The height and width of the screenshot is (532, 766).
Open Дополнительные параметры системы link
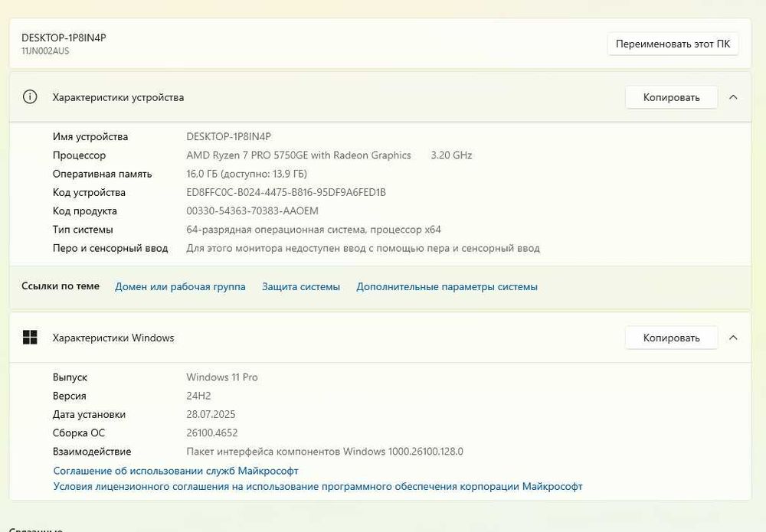(x=447, y=286)
